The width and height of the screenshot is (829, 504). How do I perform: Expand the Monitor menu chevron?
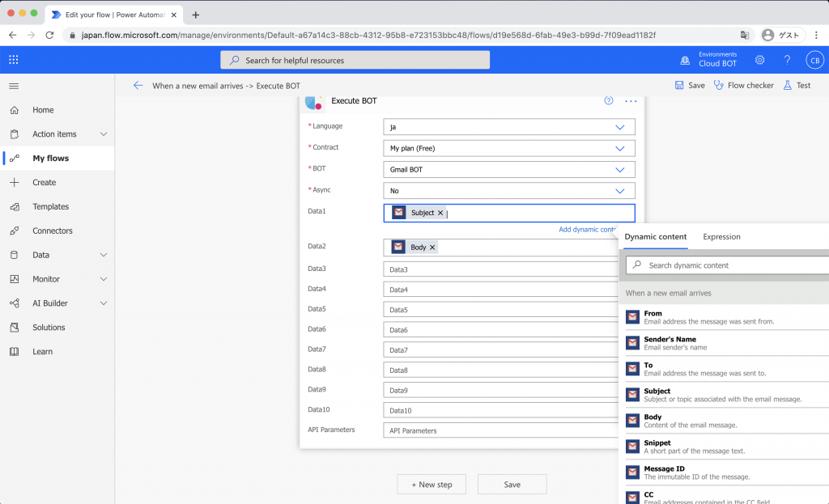click(x=104, y=279)
